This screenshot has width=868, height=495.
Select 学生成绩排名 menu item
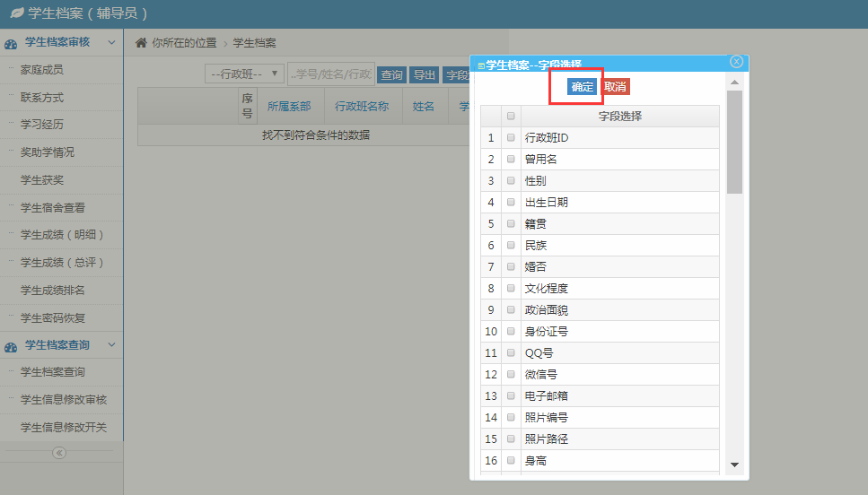[53, 291]
